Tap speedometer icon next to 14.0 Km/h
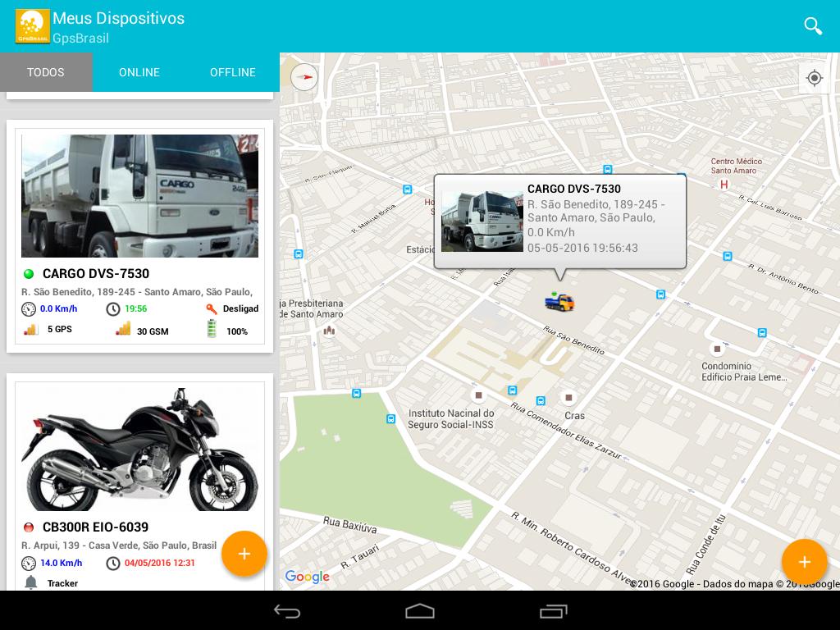The width and height of the screenshot is (840, 630). click(x=29, y=564)
